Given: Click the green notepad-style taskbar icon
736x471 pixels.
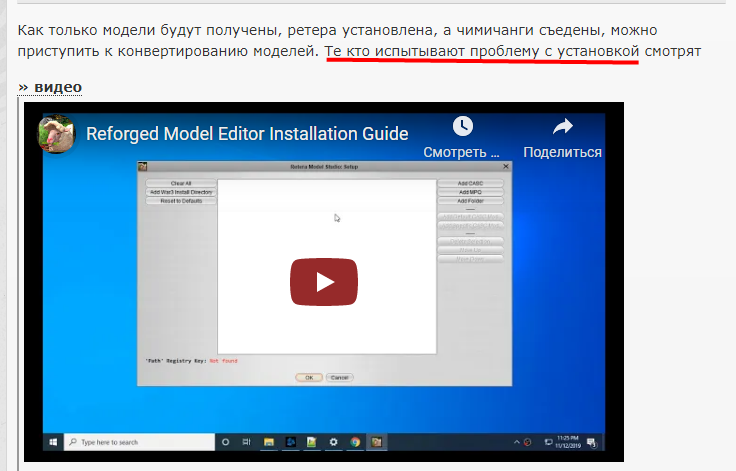Looking at the screenshot, I should pyautogui.click(x=312, y=442).
